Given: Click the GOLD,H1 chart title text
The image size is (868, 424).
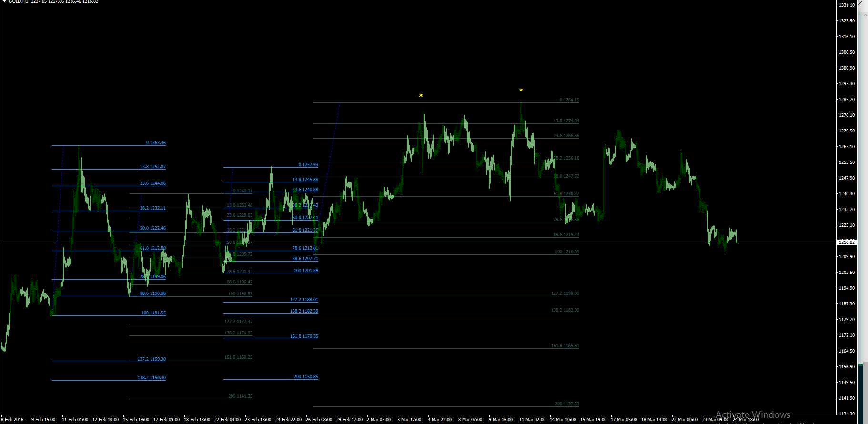Looking at the screenshot, I should 18,2.
